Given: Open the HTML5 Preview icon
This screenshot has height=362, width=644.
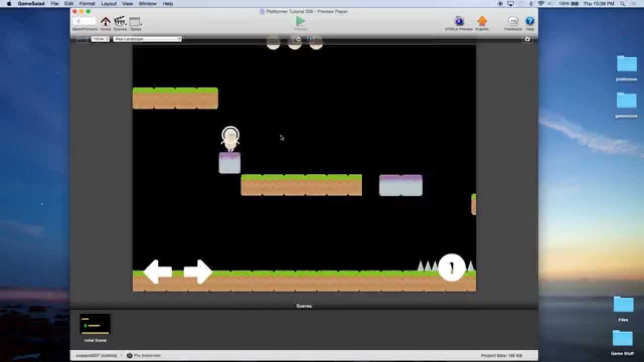Looking at the screenshot, I should (x=459, y=21).
